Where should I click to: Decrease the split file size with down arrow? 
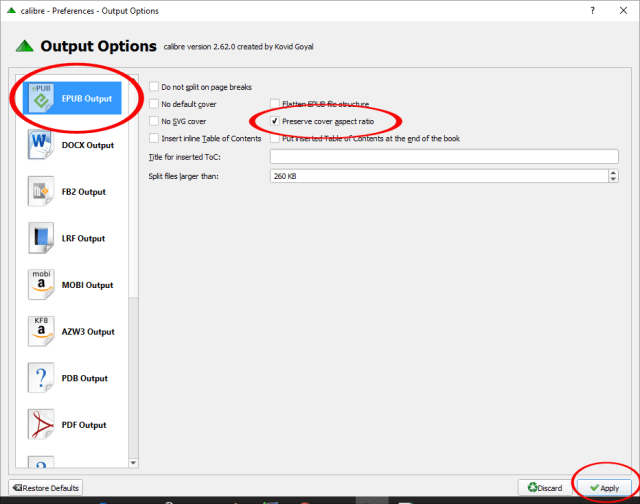613,179
